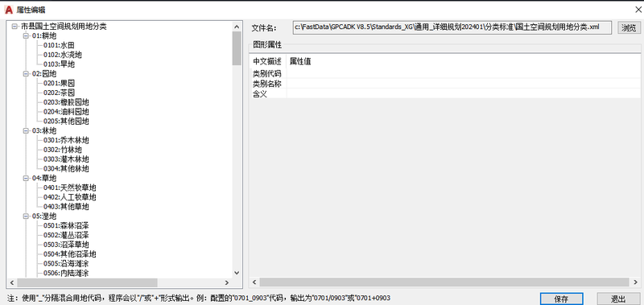Select the 01:耕地 category label
The width and height of the screenshot is (644, 305).
(x=44, y=35)
